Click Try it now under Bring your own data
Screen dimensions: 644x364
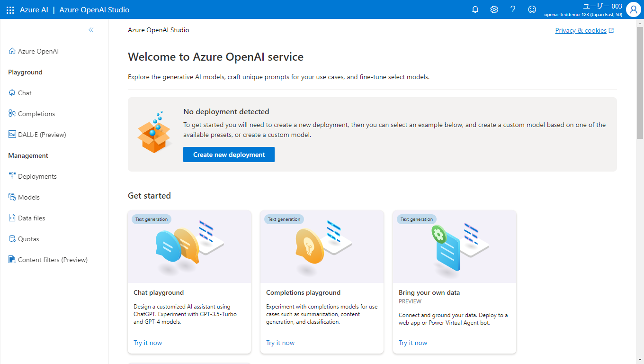tap(413, 343)
